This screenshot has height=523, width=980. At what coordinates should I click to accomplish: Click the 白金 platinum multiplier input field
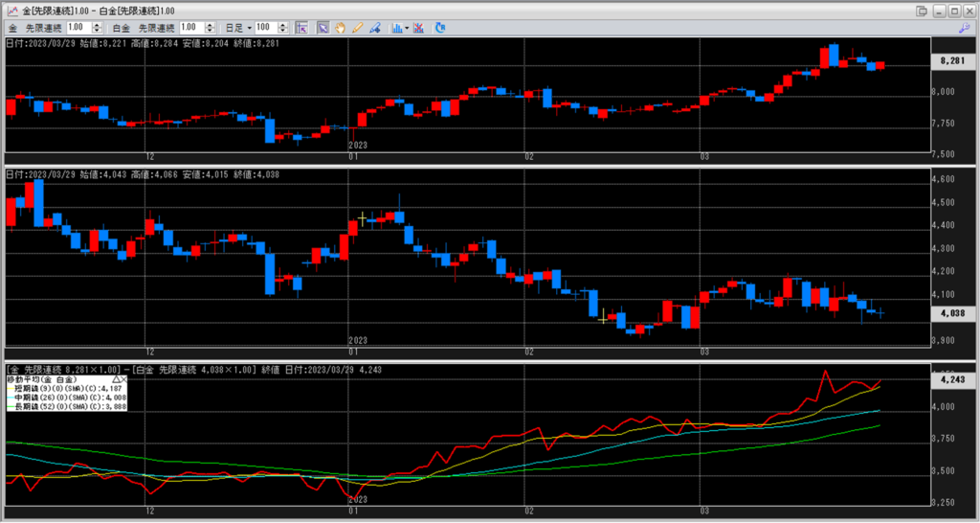click(188, 28)
